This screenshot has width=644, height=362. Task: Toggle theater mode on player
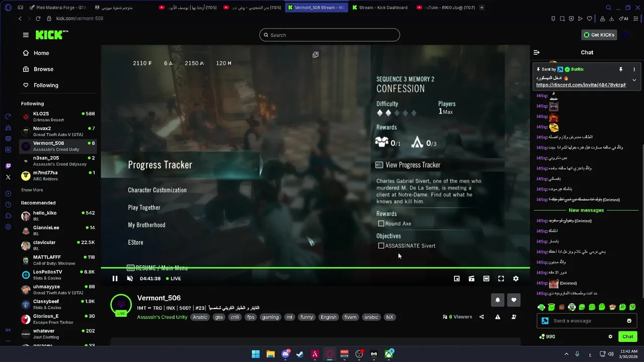486,279
